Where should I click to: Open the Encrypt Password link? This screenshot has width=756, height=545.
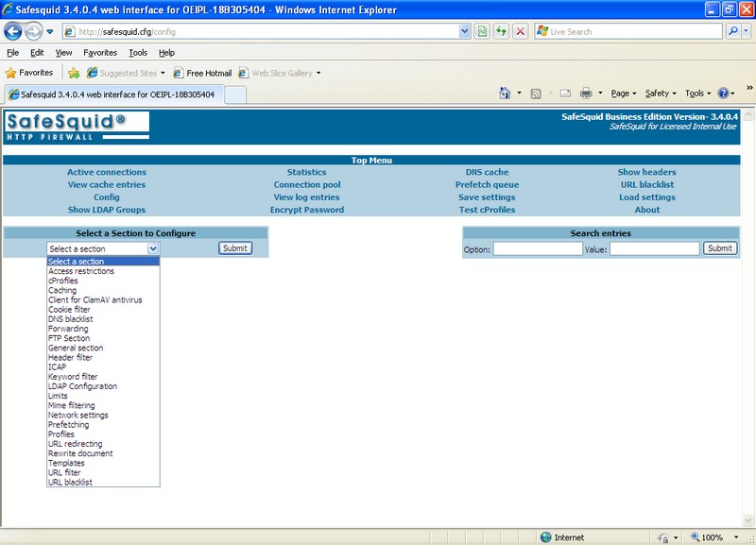307,210
